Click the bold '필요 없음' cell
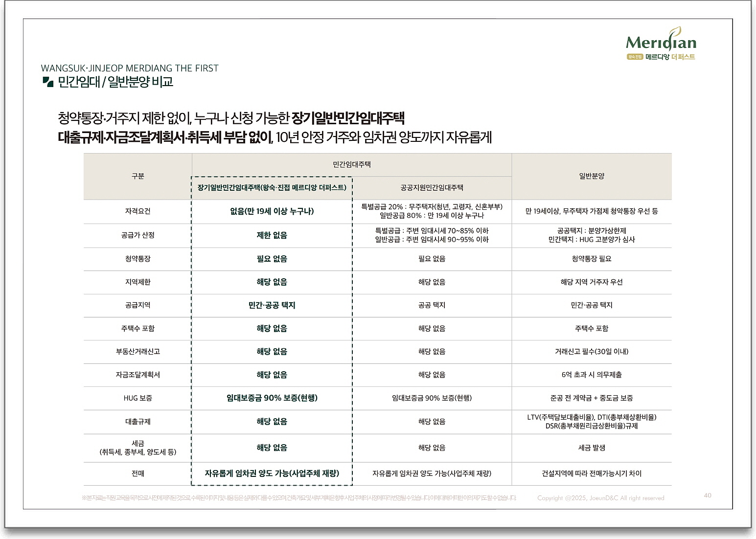 pos(272,259)
